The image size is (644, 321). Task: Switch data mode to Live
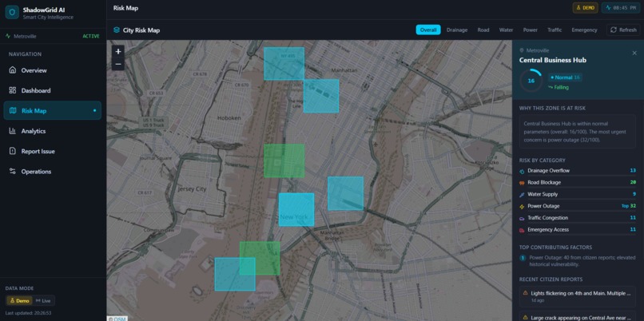pyautogui.click(x=43, y=300)
